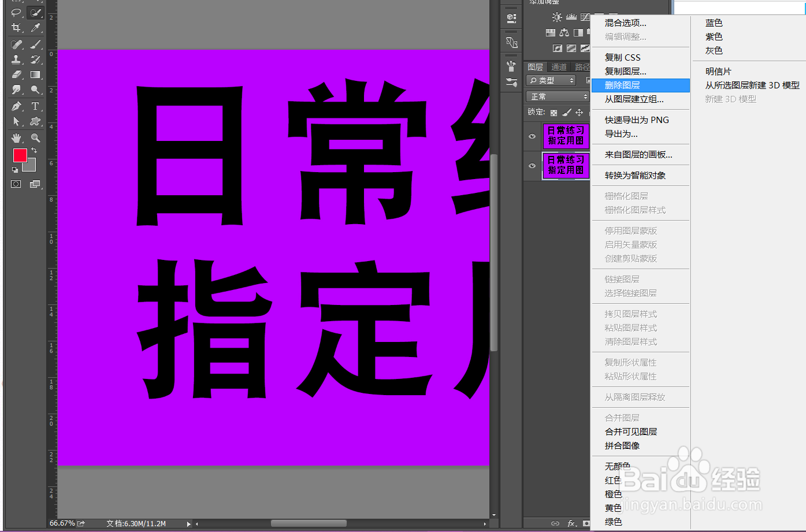The width and height of the screenshot is (806, 532).
Task: Open the status bar info arrow
Action: pos(188,524)
